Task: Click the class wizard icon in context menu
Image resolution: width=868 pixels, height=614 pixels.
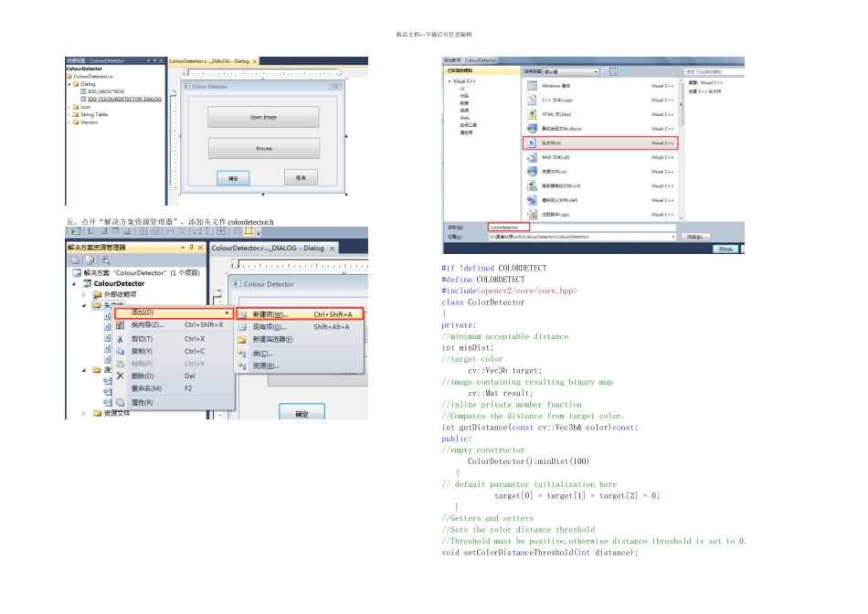Action: tap(120, 325)
